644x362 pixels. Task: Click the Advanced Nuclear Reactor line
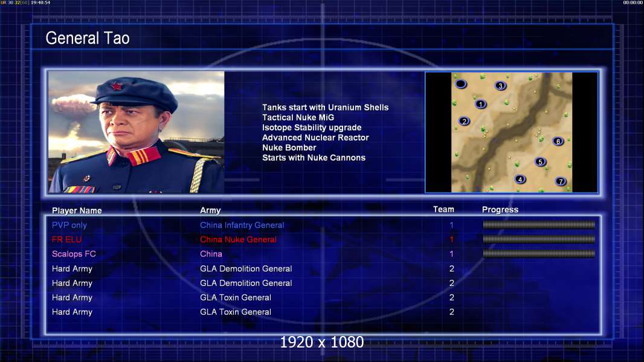pyautogui.click(x=315, y=138)
